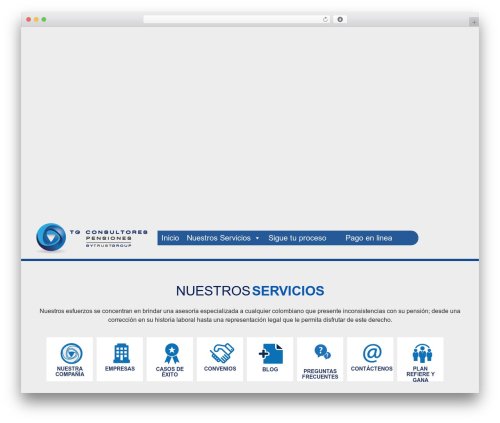Open the Nuestra Compañía icon tile
The width and height of the screenshot is (500, 423).
point(70,359)
